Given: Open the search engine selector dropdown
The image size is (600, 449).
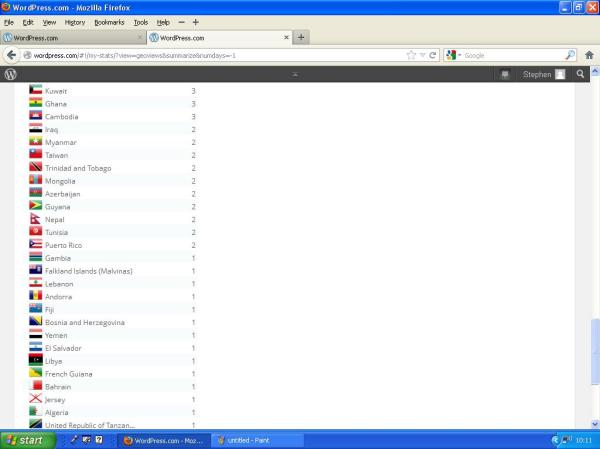Looking at the screenshot, I should [453, 55].
